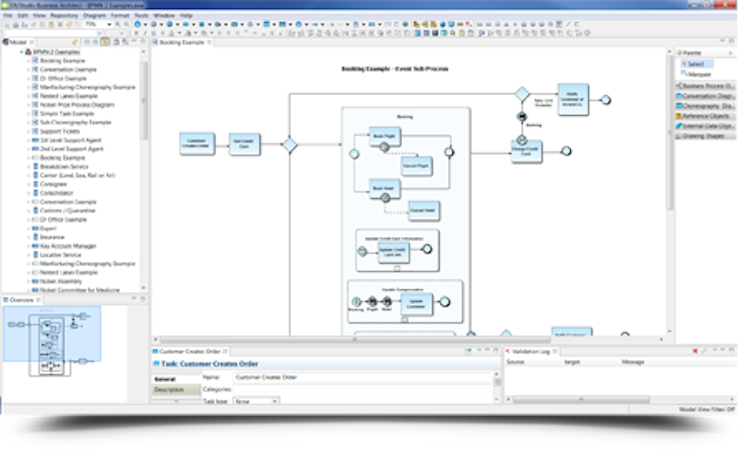Open the Drawing Shapes palette drawer
The image size is (739, 450).
(x=705, y=136)
